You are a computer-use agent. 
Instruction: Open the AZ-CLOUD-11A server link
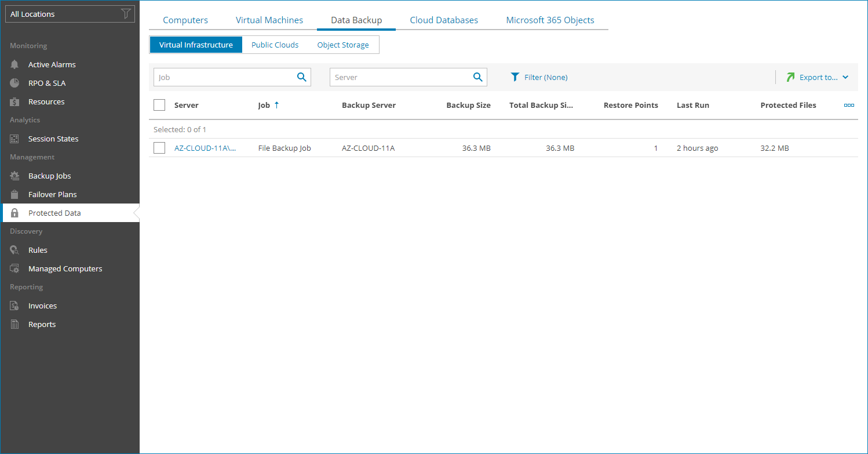click(x=205, y=148)
